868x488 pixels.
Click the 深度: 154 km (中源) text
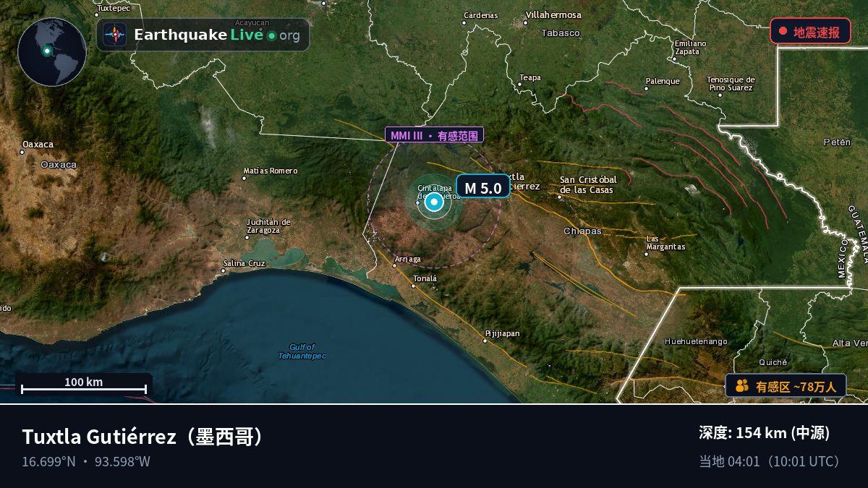764,432
